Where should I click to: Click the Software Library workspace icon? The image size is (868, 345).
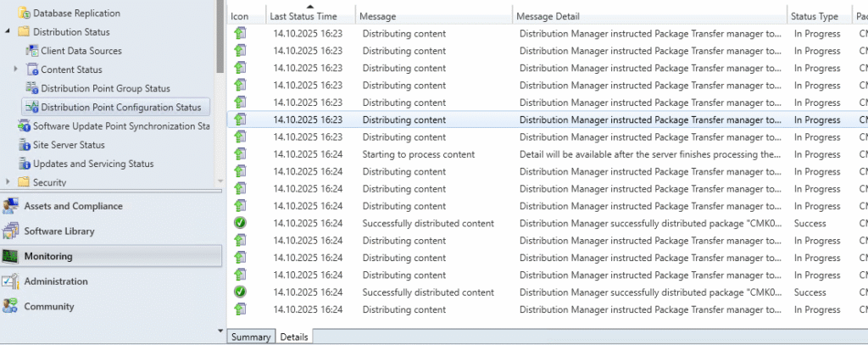(11, 231)
